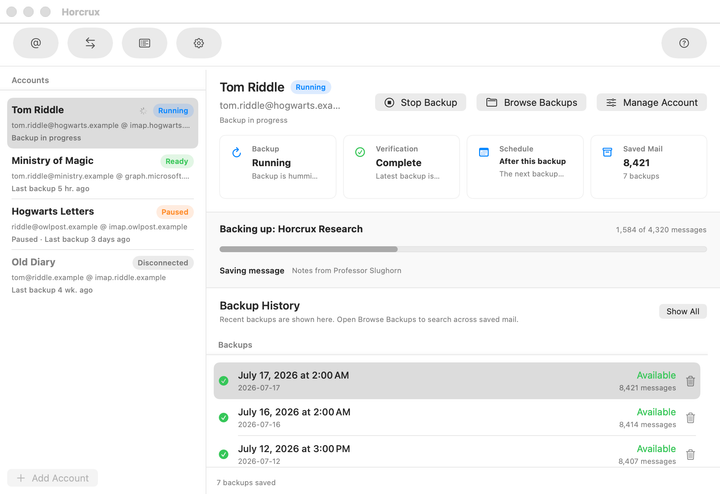This screenshot has width=720, height=494.
Task: Select the July 12, 2026 at 3:00 PM backup
Action: click(457, 454)
